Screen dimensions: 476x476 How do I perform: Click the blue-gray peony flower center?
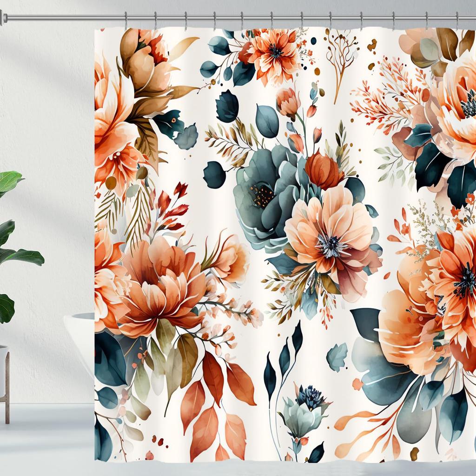point(264,196)
